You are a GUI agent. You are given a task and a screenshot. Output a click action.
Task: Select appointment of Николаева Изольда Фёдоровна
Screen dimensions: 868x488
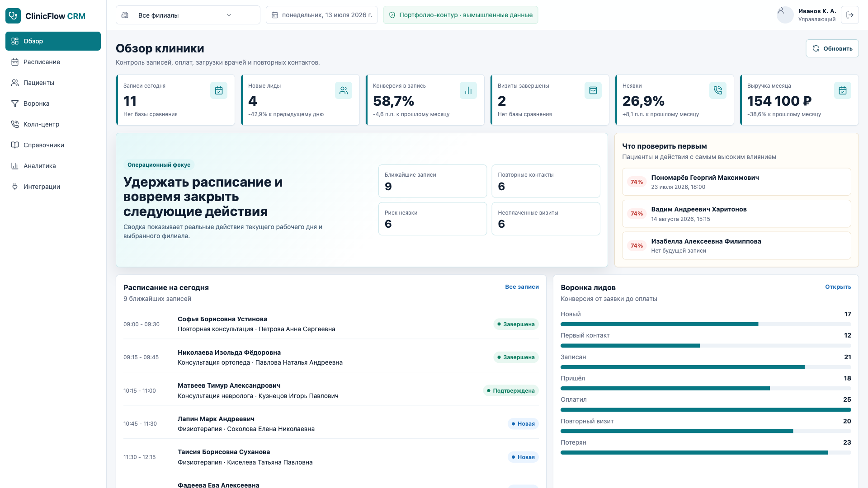click(331, 357)
